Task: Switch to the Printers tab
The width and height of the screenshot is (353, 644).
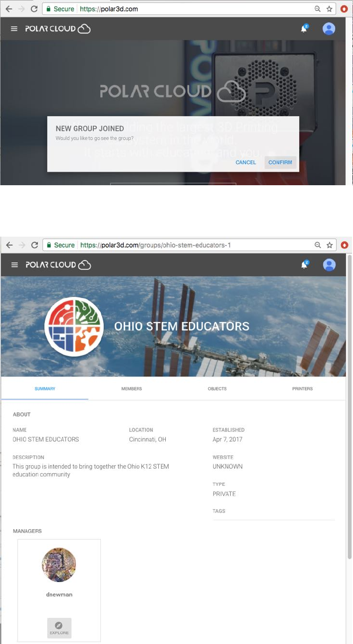Action: [x=303, y=388]
